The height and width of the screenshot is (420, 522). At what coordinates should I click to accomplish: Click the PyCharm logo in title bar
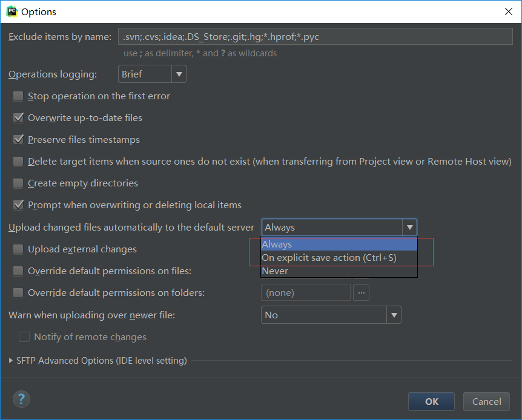coord(12,11)
